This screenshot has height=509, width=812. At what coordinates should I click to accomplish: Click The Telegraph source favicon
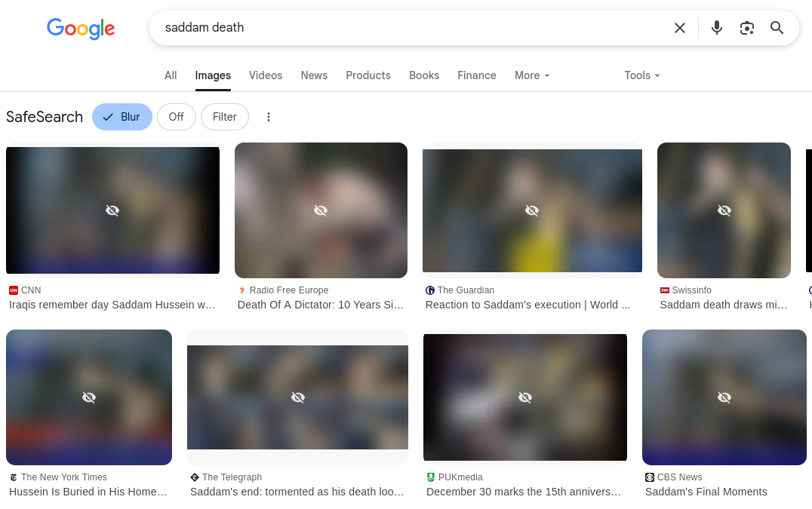(195, 477)
